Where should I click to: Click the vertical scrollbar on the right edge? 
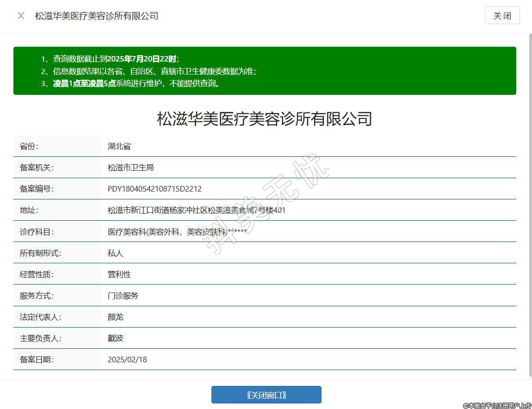[x=530, y=204]
